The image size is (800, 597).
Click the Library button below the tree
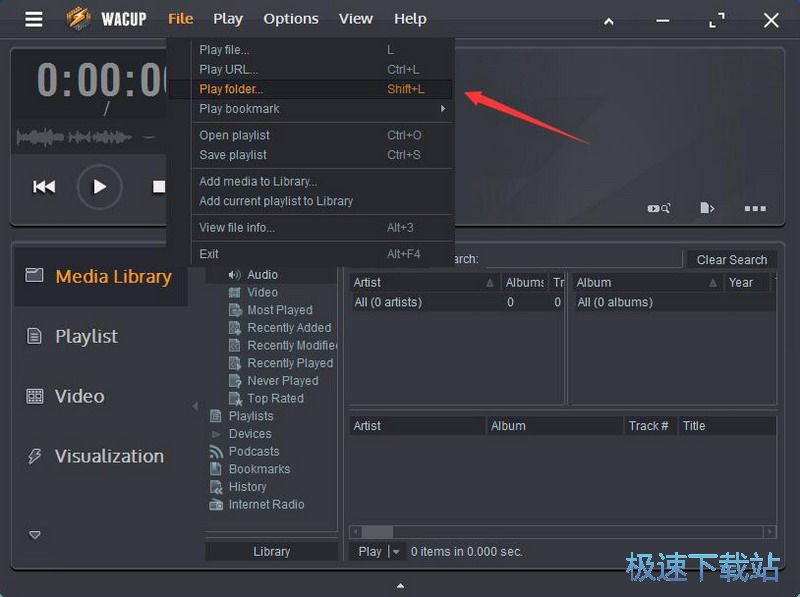coord(271,551)
